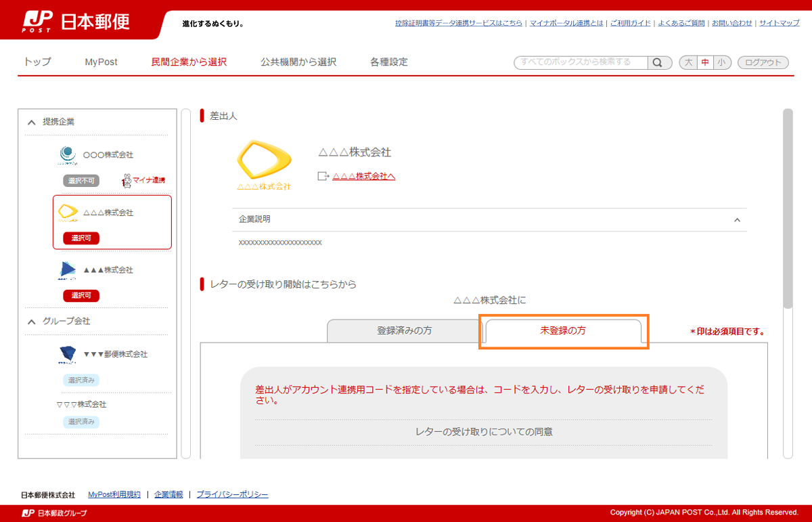Click the ログアウト button

[763, 62]
